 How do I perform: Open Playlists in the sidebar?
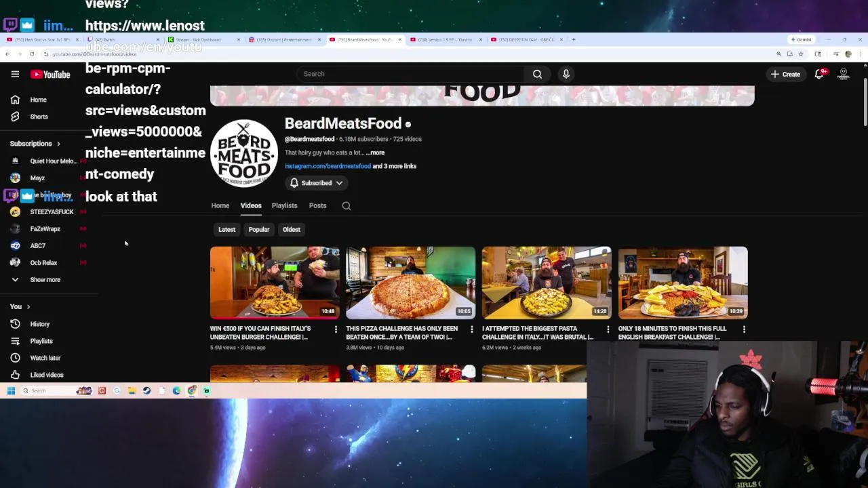pos(41,341)
